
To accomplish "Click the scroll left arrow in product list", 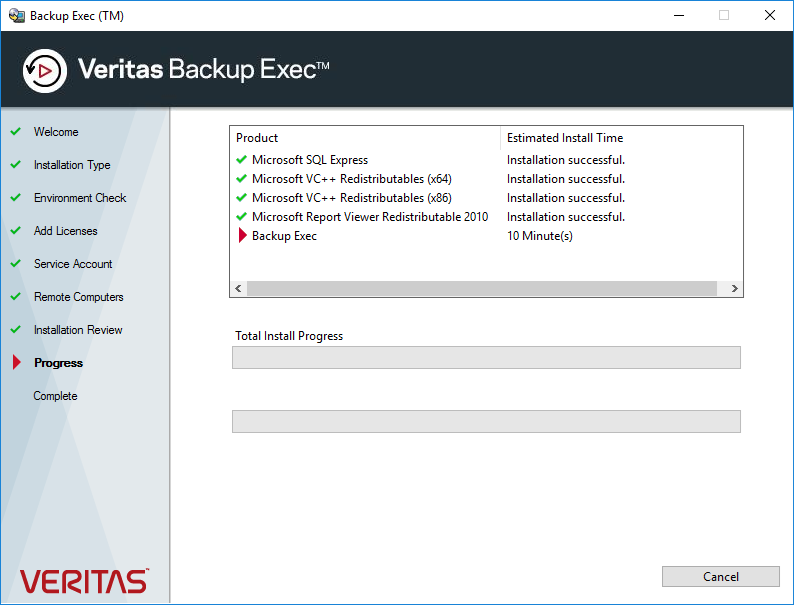I will click(x=239, y=288).
